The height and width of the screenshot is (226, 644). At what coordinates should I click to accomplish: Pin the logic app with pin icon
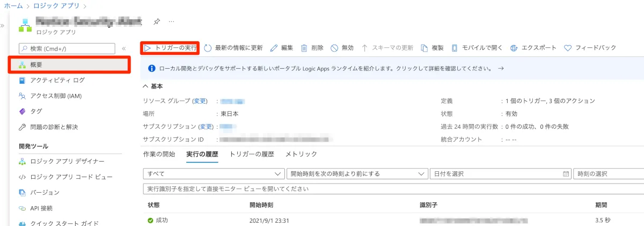click(157, 21)
